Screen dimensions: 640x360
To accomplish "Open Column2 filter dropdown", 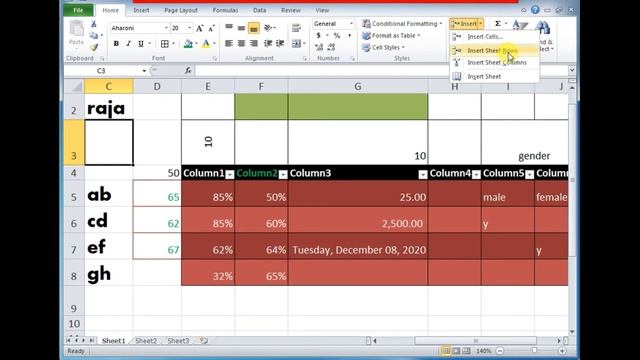I will [x=283, y=175].
